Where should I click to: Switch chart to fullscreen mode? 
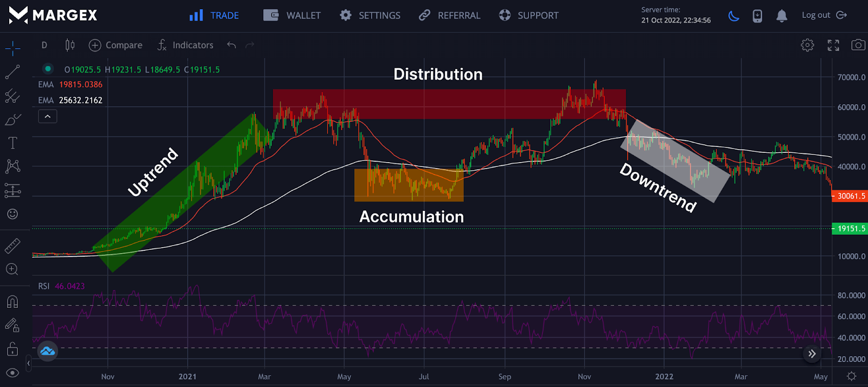pos(833,45)
